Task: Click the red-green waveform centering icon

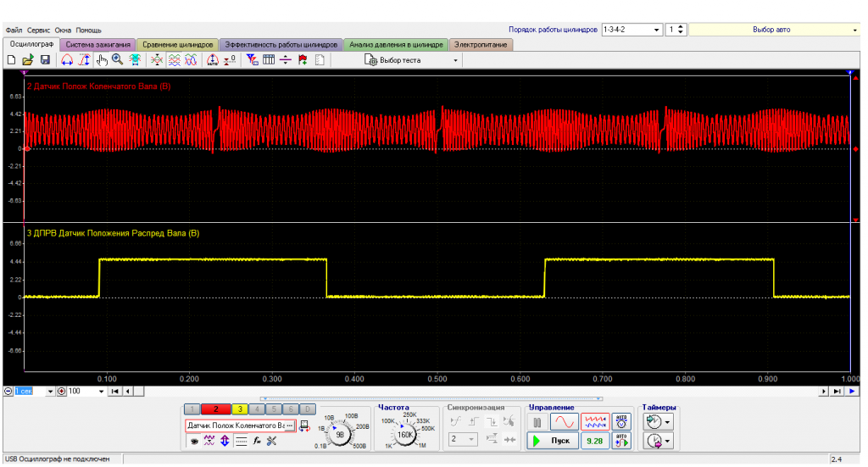Action: coord(157,60)
